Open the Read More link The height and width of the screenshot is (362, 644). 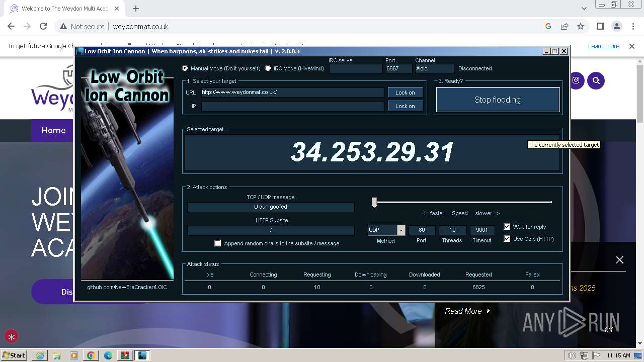click(467, 311)
